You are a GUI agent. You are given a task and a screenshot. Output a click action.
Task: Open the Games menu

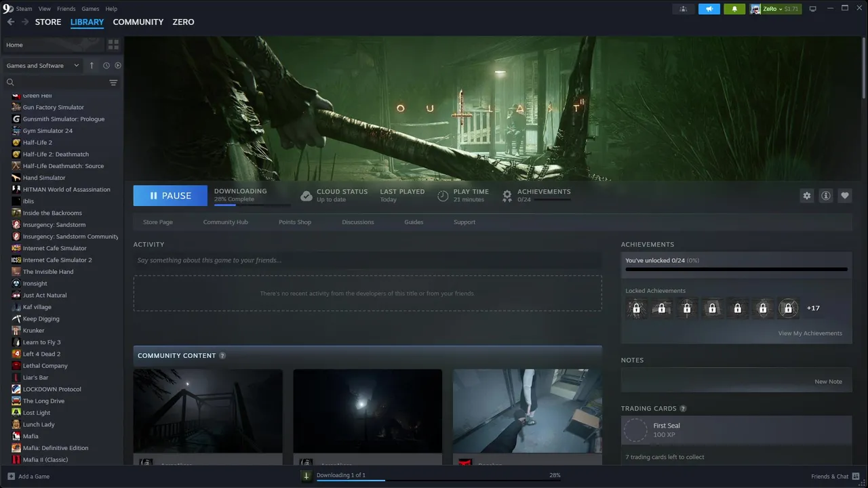(x=90, y=9)
